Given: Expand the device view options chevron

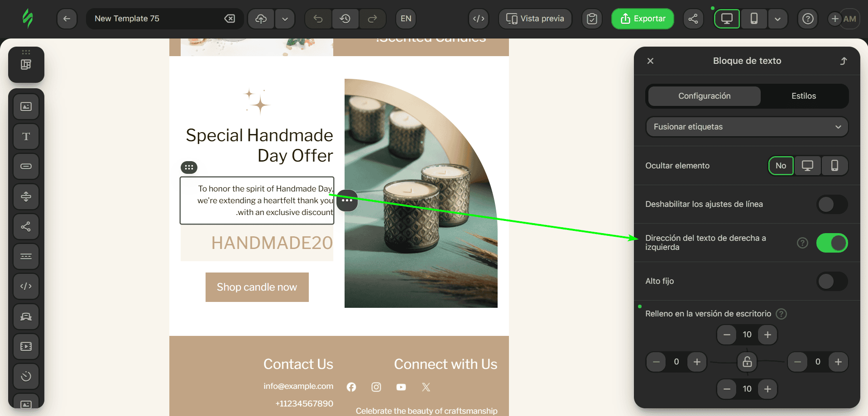Looking at the screenshot, I should click(x=777, y=19).
